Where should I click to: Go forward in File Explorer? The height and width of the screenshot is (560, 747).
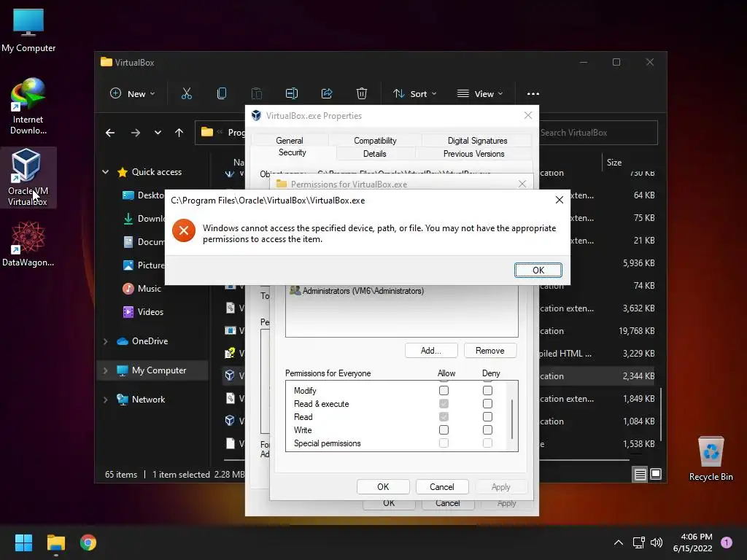tap(136, 133)
